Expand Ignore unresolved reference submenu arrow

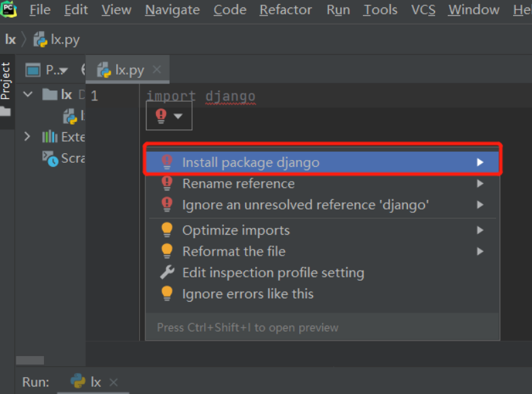[480, 205]
